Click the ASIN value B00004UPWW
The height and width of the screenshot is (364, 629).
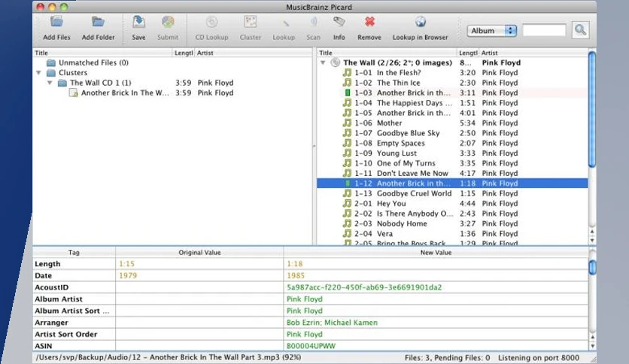(311, 346)
